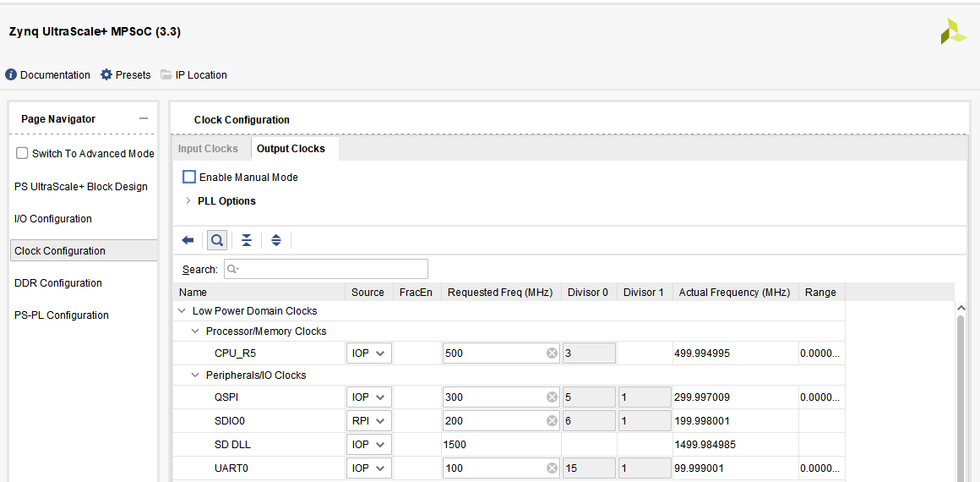Click the Collapse All toolbar icon

click(x=247, y=240)
